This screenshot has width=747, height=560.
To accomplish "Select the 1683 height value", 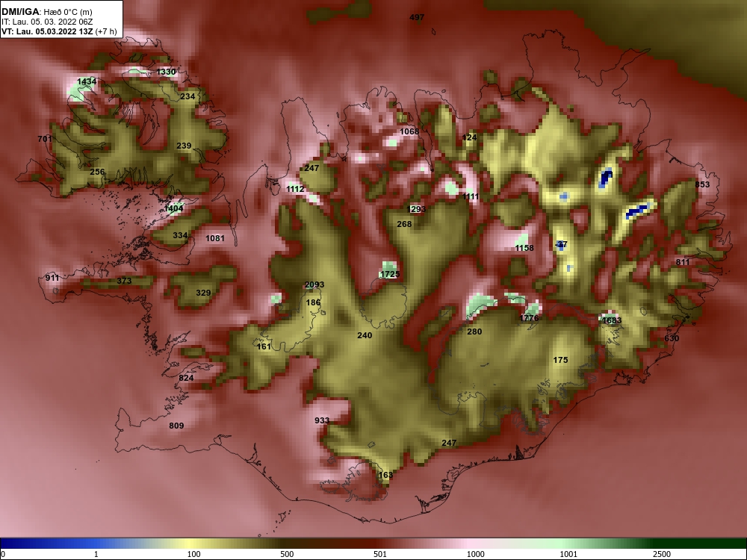I will tap(612, 320).
